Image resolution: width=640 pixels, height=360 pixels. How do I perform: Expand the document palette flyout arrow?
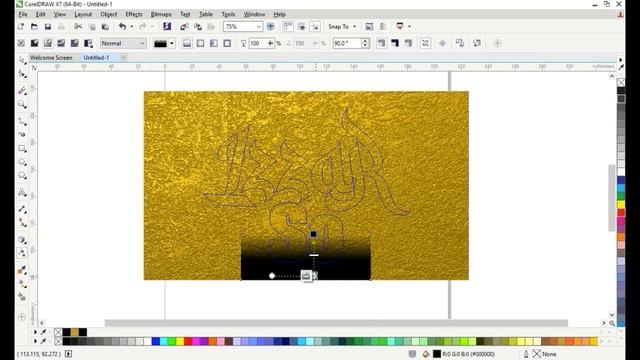[35, 332]
